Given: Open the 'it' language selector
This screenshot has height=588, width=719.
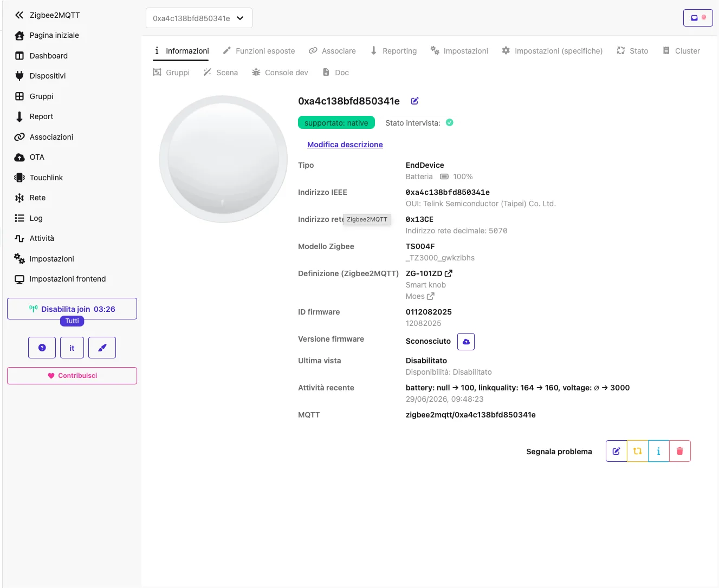Looking at the screenshot, I should coord(72,348).
